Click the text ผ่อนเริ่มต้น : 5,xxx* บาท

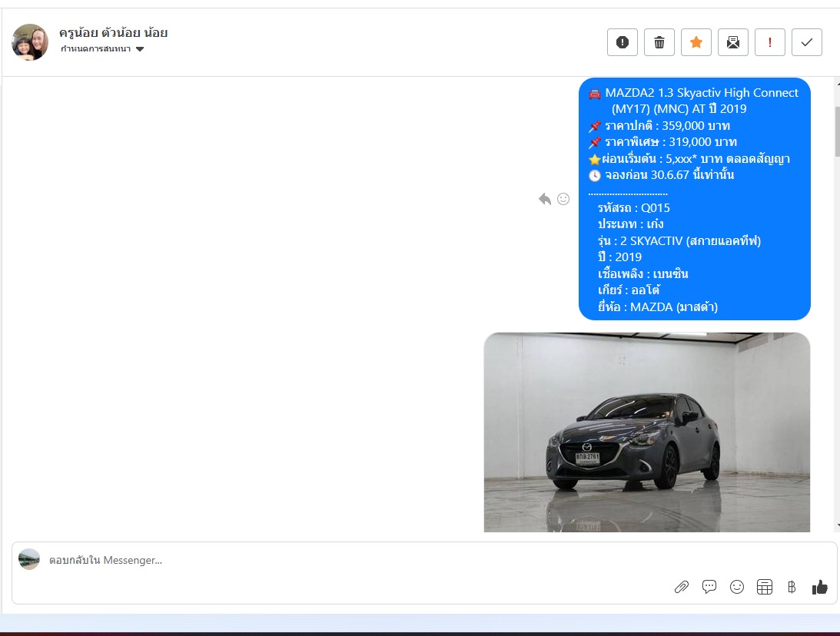coord(662,159)
